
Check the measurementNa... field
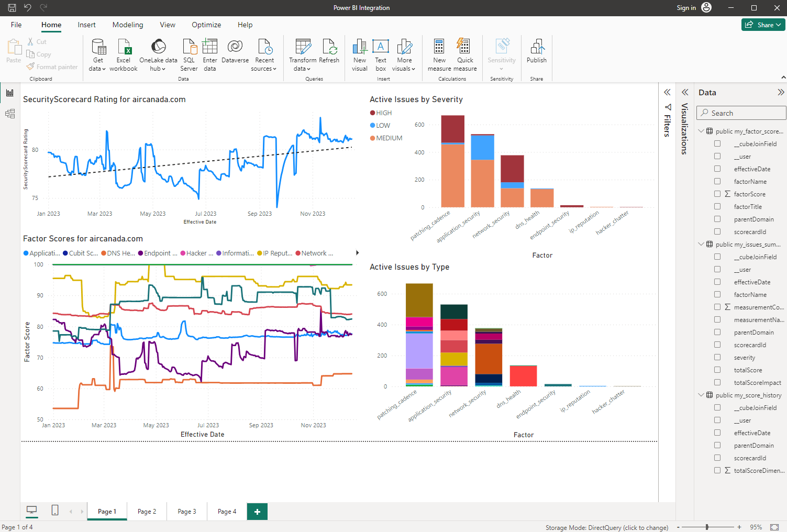717,319
